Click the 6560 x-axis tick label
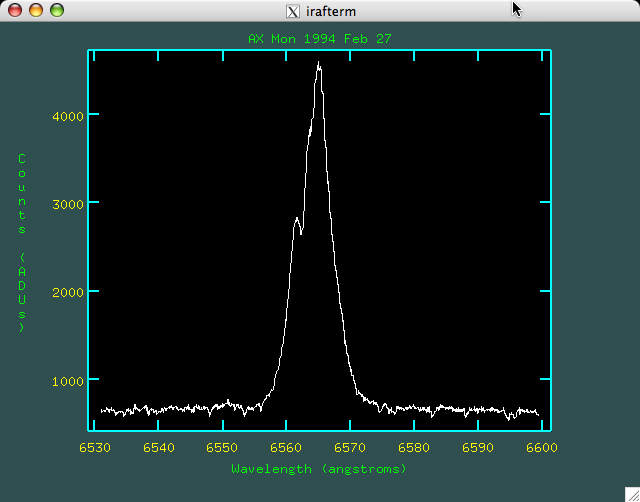This screenshot has width=640, height=502. 286,448
